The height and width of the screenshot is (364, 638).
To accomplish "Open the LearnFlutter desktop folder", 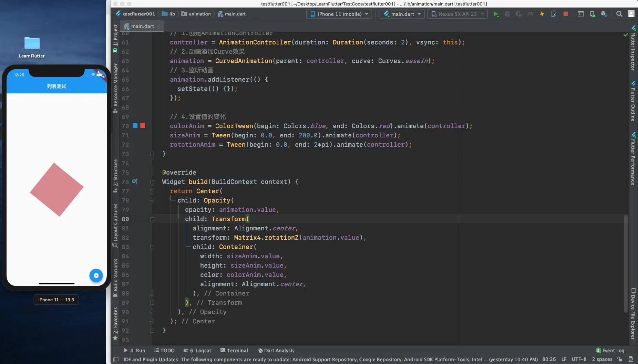I will click(x=32, y=47).
